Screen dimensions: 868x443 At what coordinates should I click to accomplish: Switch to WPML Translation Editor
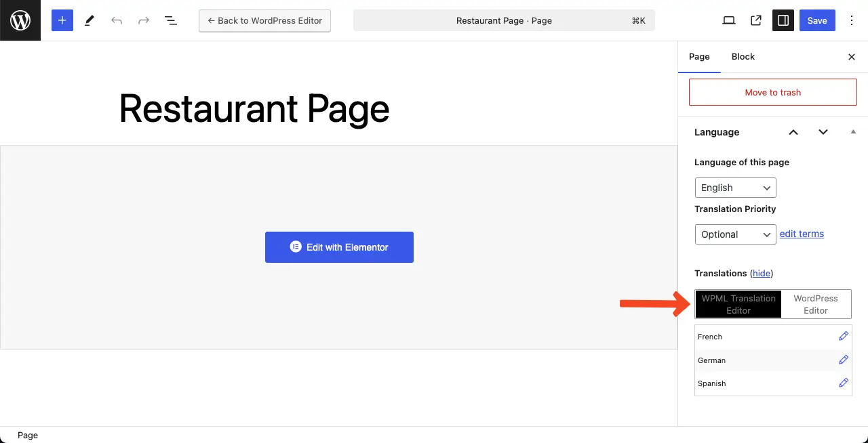tap(738, 304)
